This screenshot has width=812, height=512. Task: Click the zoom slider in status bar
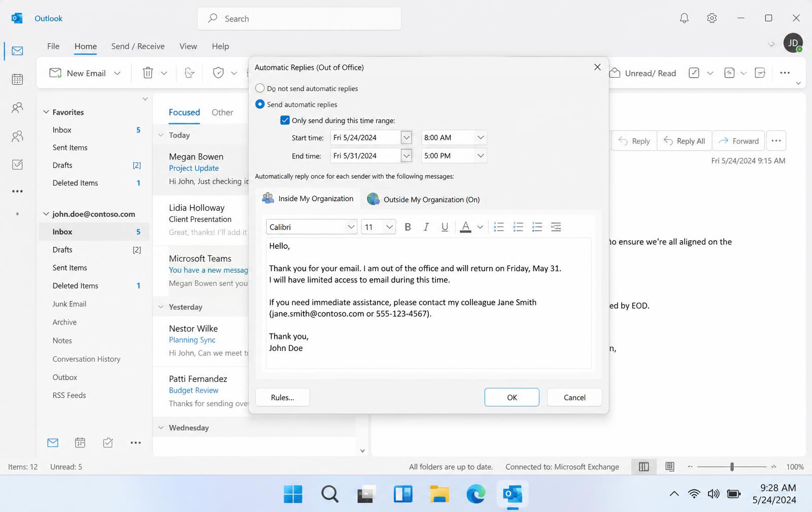[732, 467]
